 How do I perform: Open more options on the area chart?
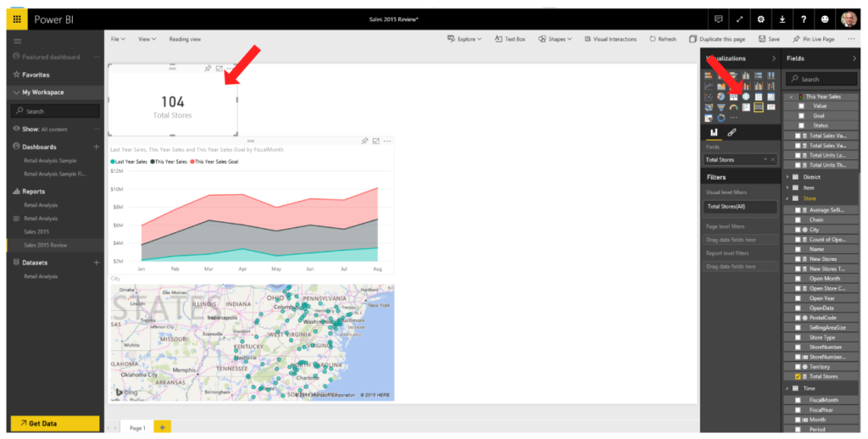387,142
